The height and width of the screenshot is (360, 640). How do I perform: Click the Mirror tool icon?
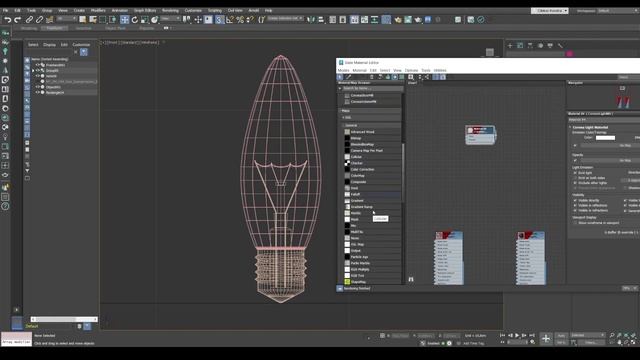[x=311, y=20]
